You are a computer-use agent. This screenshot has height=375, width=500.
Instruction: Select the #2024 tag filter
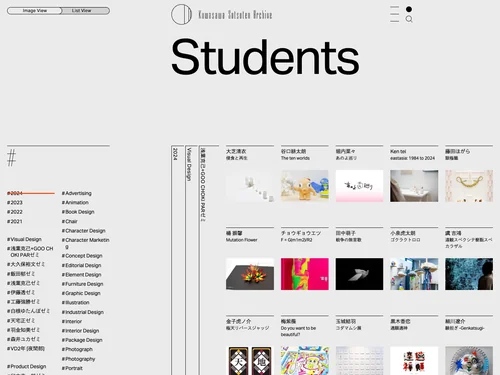coord(15,193)
